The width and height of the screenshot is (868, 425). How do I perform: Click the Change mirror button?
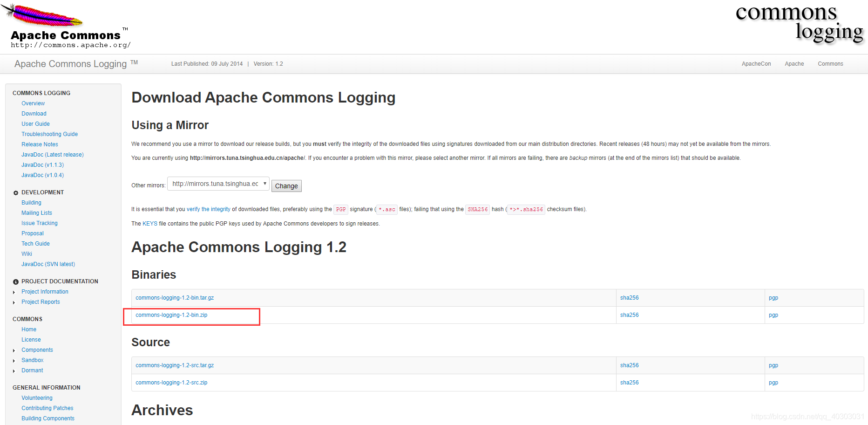(x=286, y=186)
